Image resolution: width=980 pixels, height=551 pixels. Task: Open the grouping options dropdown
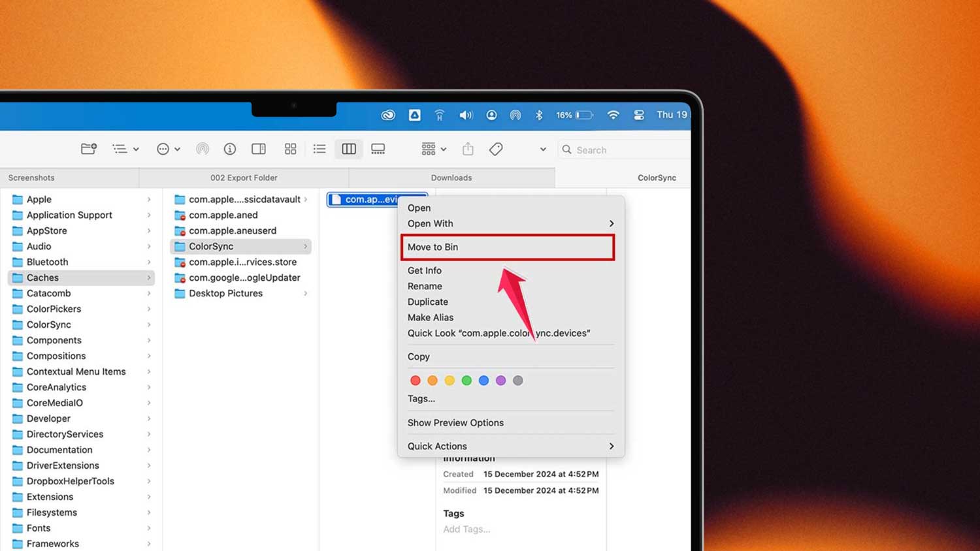(x=433, y=149)
